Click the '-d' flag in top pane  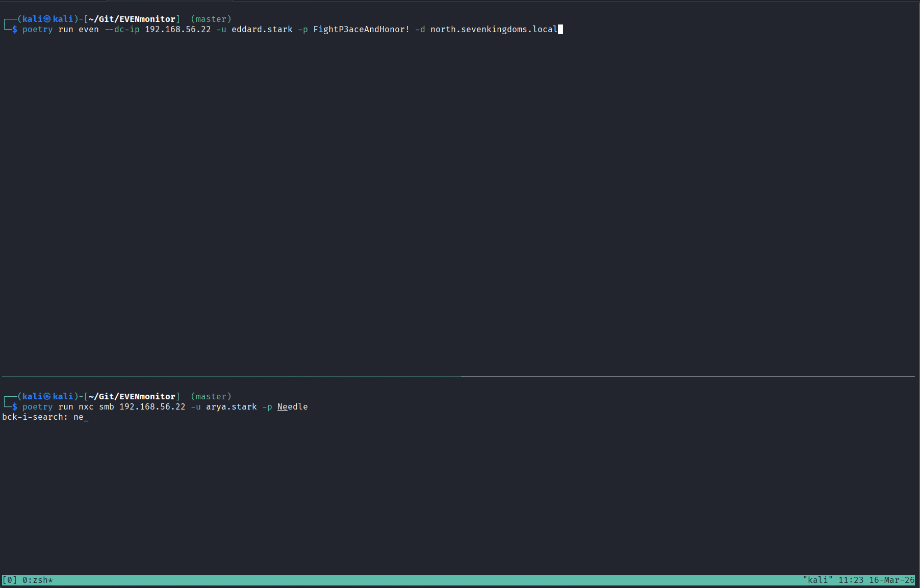[420, 29]
